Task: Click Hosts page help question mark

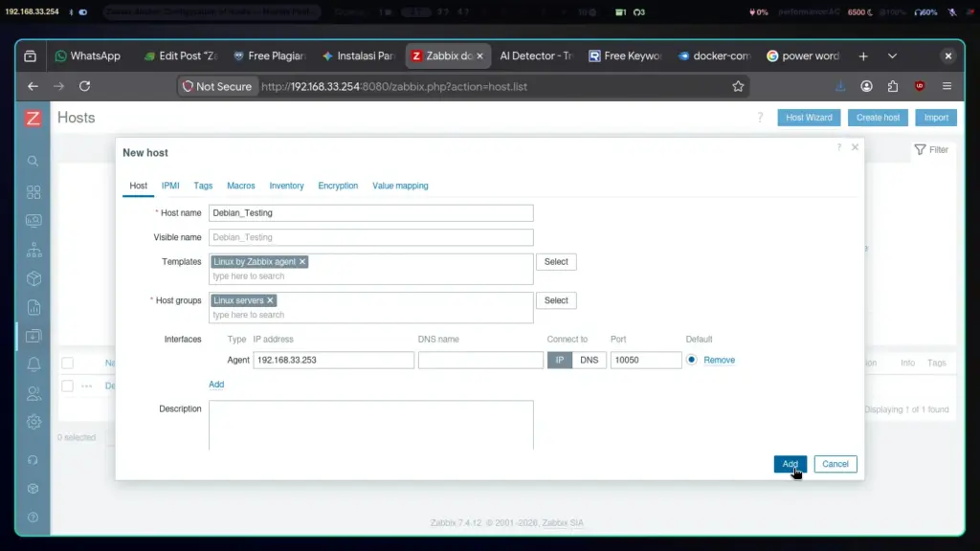Action: coord(760,118)
